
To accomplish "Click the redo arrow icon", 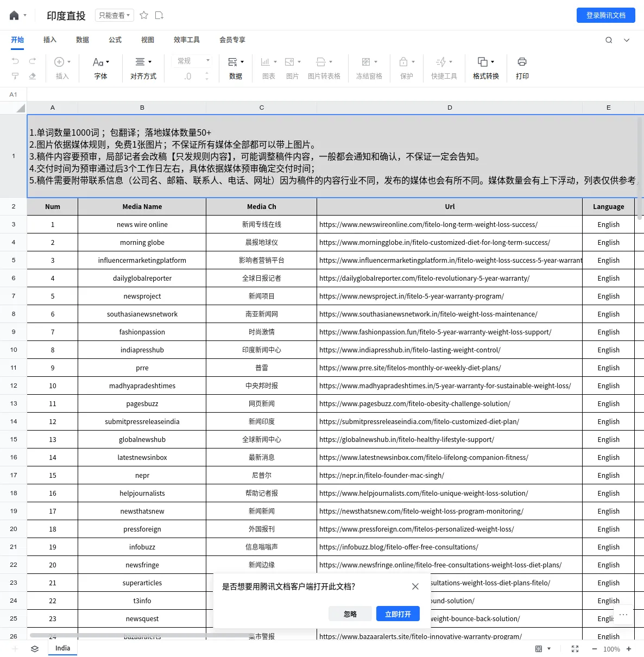I will click(x=33, y=61).
